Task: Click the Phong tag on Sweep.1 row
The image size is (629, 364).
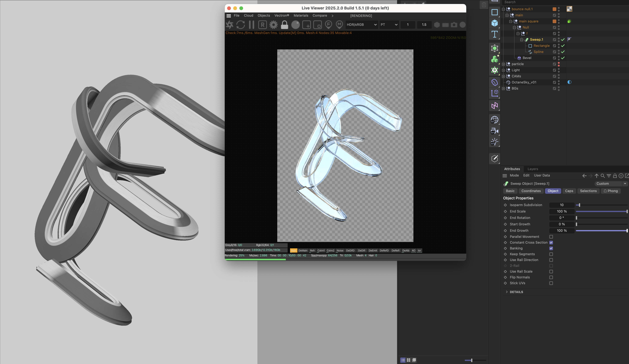Action: click(569, 39)
